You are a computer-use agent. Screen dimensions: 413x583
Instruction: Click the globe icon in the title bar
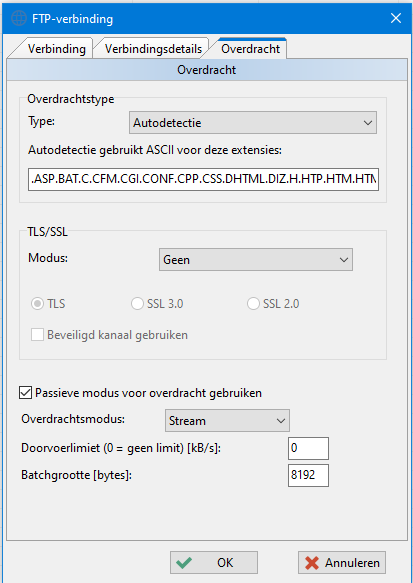point(19,18)
